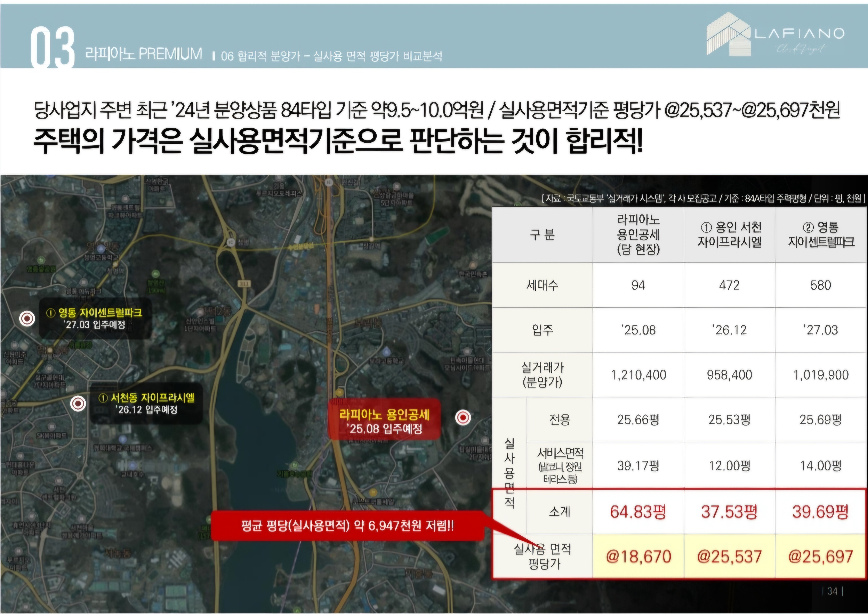Click the red subtotal 37.53평
The width and height of the screenshot is (868, 614).
[x=729, y=511]
